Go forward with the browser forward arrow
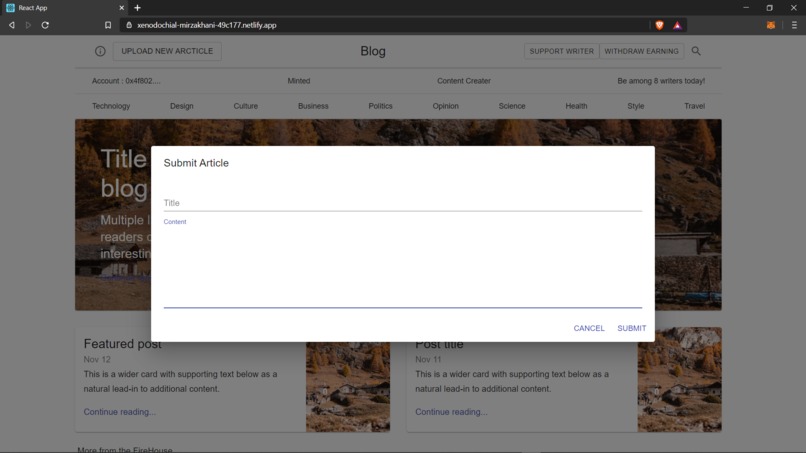Image resolution: width=806 pixels, height=453 pixels. click(x=28, y=25)
